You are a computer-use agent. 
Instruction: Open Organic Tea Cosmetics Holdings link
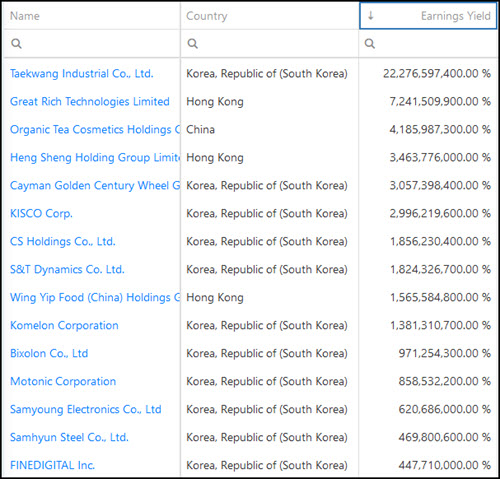(x=95, y=129)
